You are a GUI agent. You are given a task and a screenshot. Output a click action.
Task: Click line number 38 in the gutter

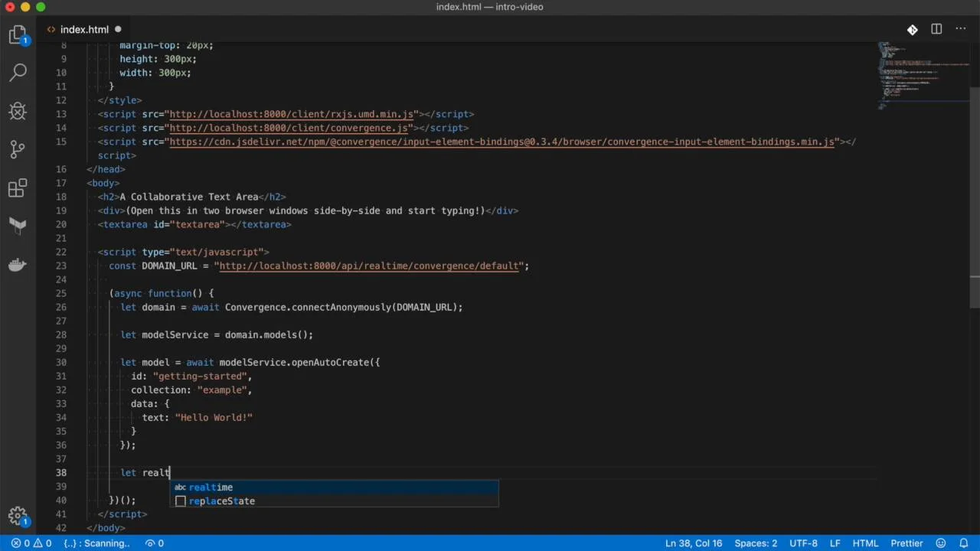[60, 472]
